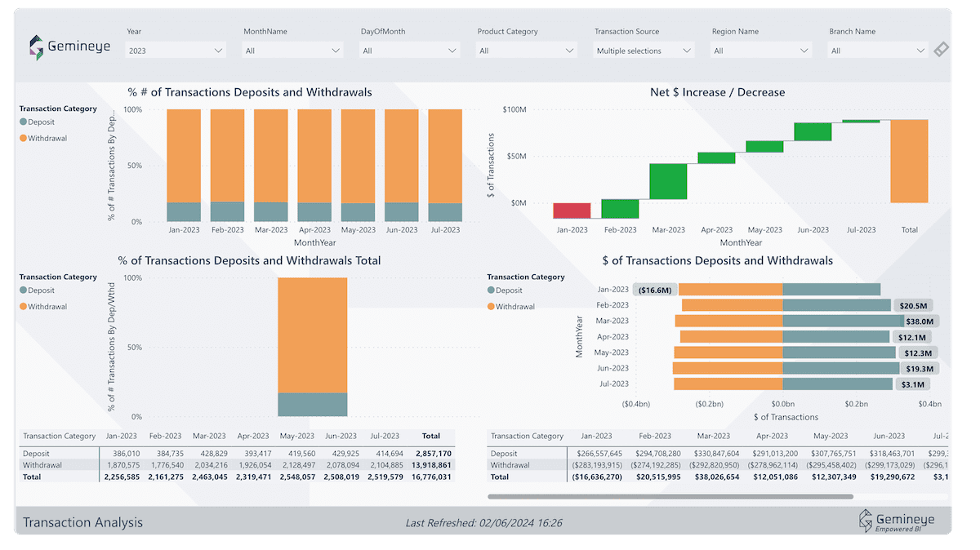Viewport: 980px width, 550px height.
Task: Clear all filters using the eraser icon
Action: 941,49
